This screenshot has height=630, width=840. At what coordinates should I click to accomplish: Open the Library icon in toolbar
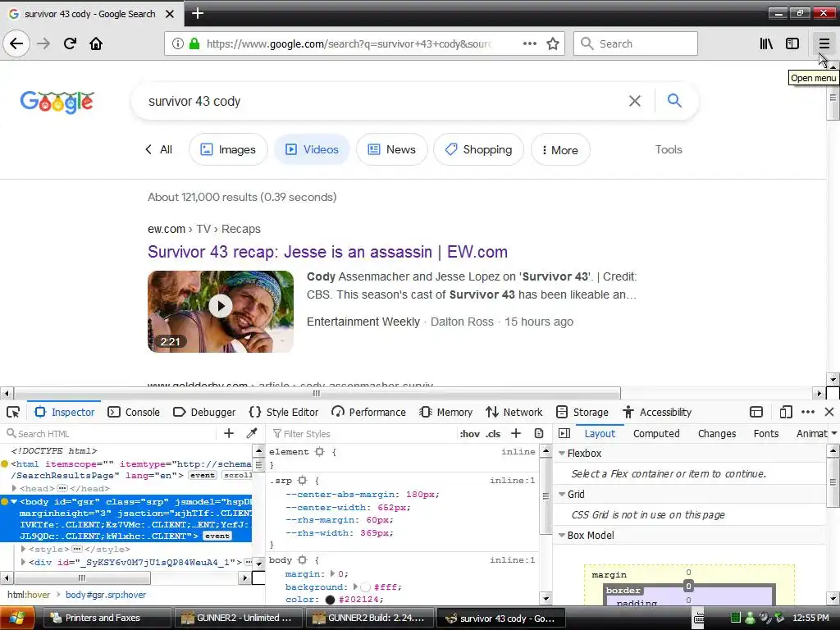point(766,43)
